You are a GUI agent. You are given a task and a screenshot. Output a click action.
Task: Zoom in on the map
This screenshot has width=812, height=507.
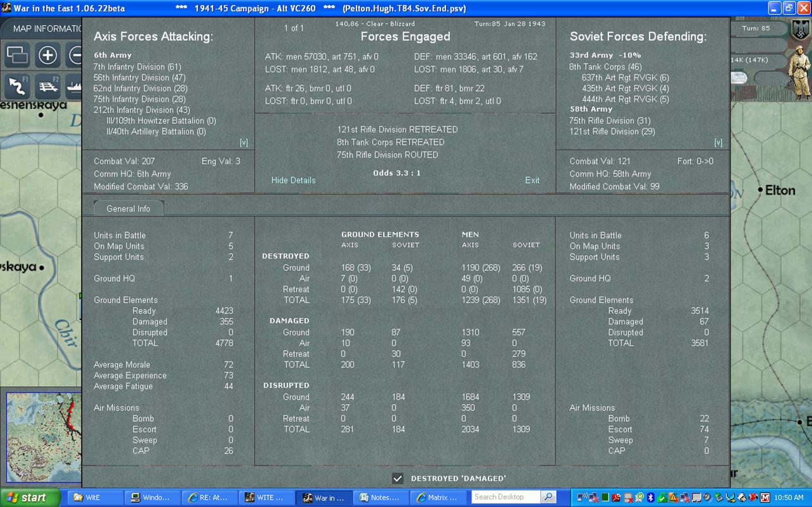point(47,56)
